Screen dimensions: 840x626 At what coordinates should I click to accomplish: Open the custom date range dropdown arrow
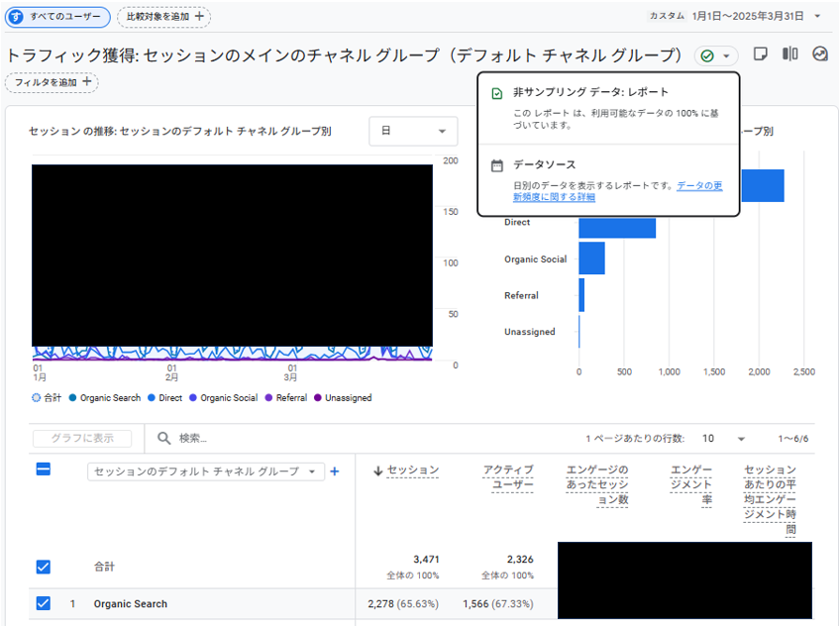click(817, 16)
